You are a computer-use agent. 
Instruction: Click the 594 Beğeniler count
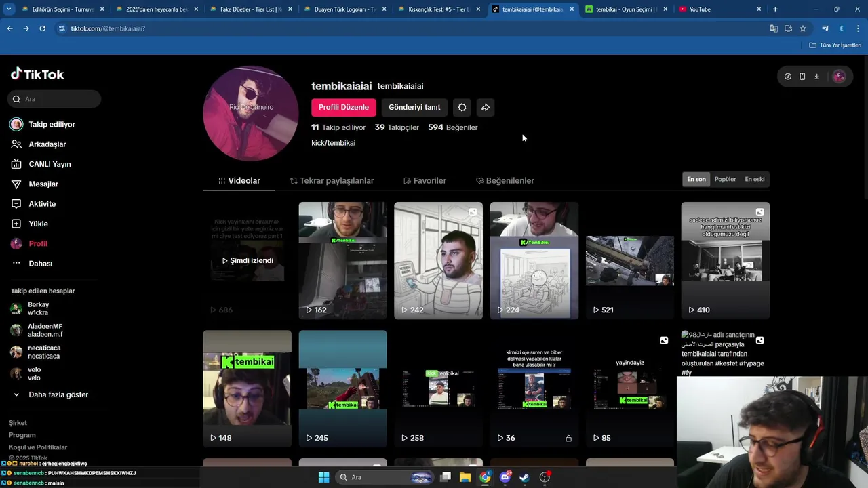click(x=453, y=127)
